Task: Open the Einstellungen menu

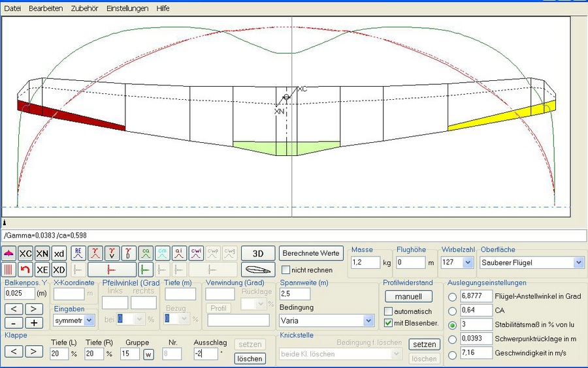Action: click(x=127, y=8)
